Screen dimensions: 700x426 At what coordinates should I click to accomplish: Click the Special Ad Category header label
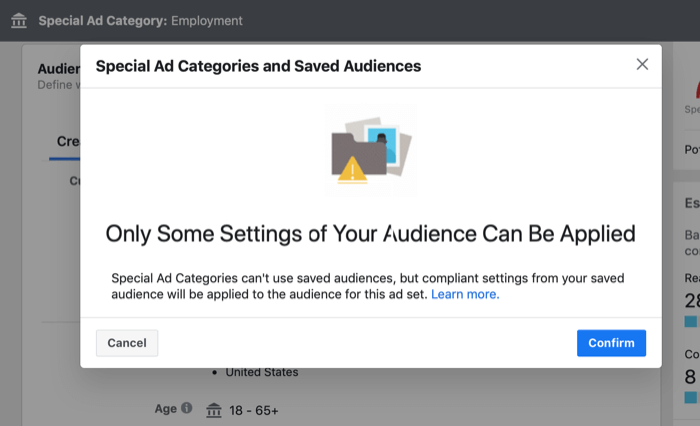click(103, 20)
